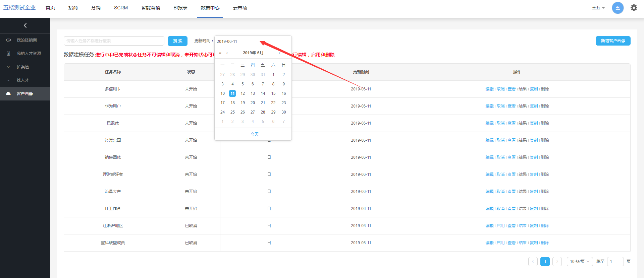Open the BI报表 top menu

(x=180, y=8)
